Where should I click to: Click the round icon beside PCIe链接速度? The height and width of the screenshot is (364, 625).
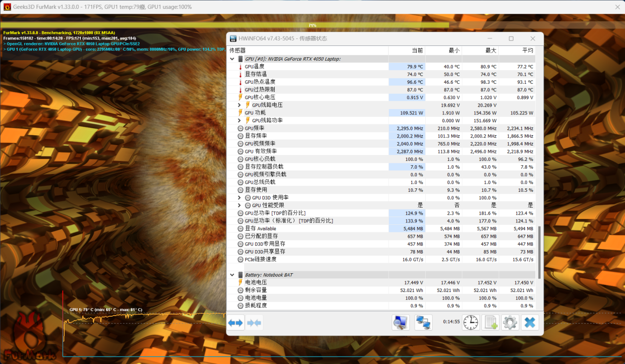point(241,259)
